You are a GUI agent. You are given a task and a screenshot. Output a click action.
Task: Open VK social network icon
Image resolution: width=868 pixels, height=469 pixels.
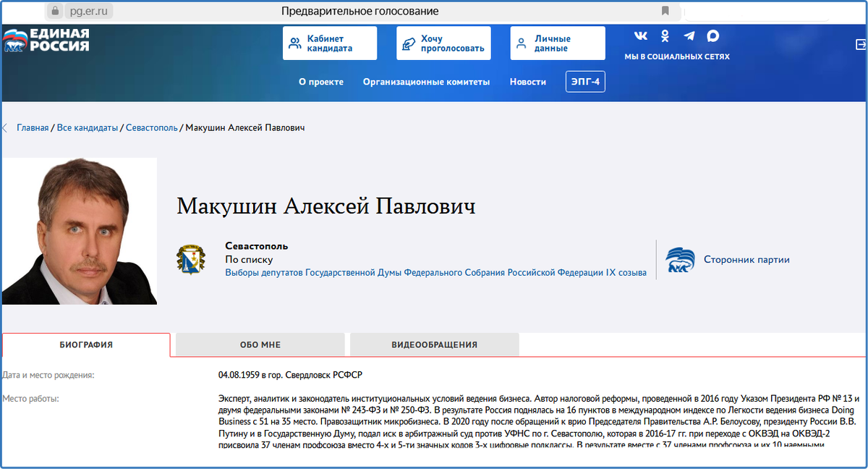tap(641, 36)
